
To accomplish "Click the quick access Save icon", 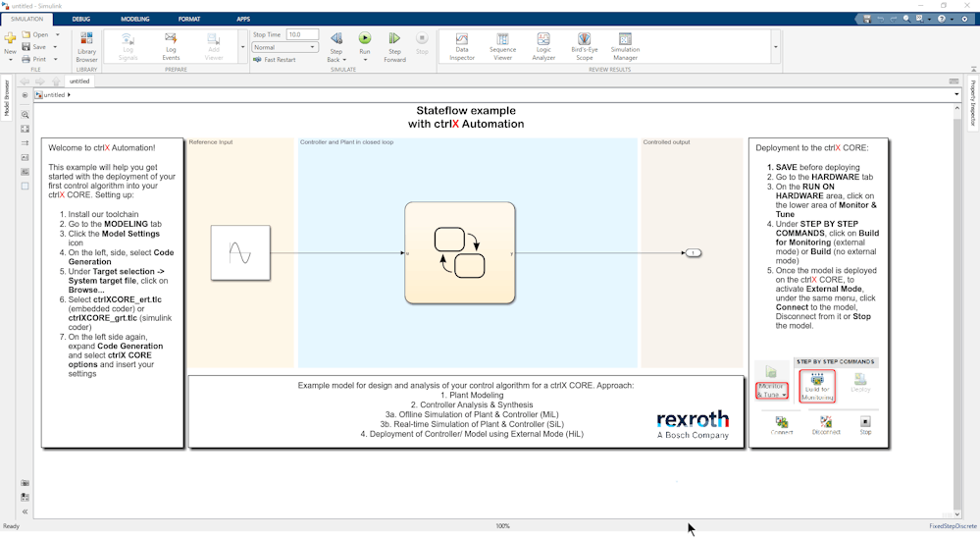I will [x=867, y=20].
